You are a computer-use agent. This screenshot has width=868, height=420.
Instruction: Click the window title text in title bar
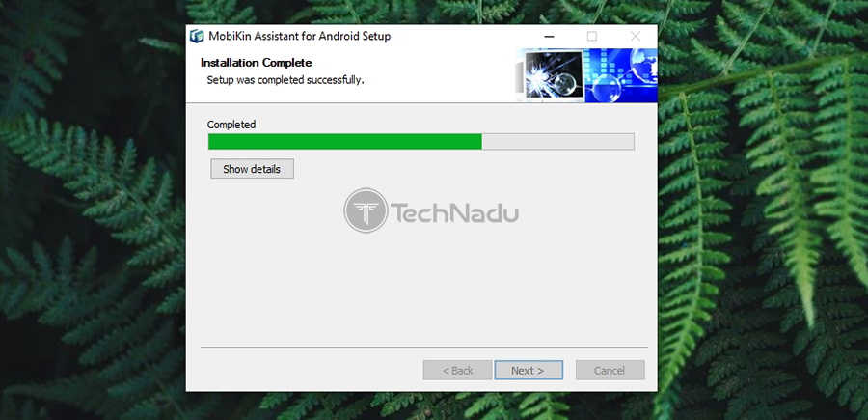coord(300,37)
